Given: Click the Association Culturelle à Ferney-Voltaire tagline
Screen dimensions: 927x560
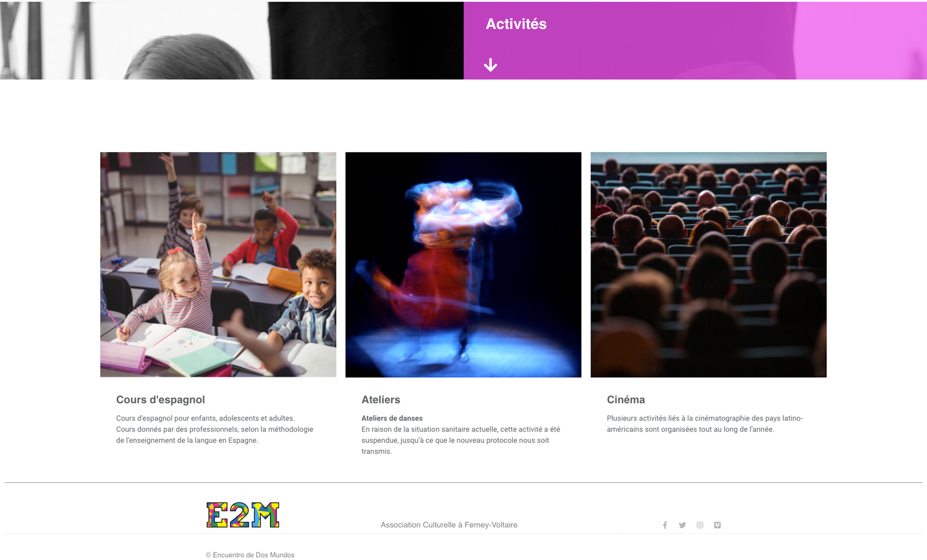Looking at the screenshot, I should (x=449, y=525).
